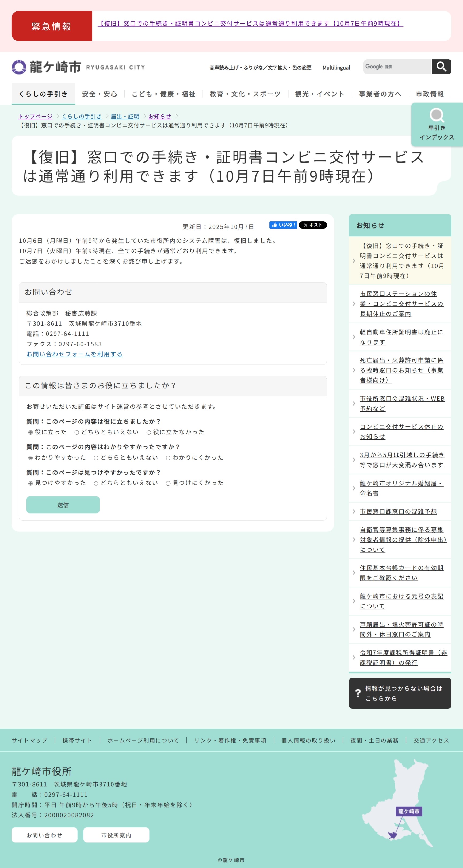Click the magnifying glass search button
The width and height of the screenshot is (463, 868).
441,67
